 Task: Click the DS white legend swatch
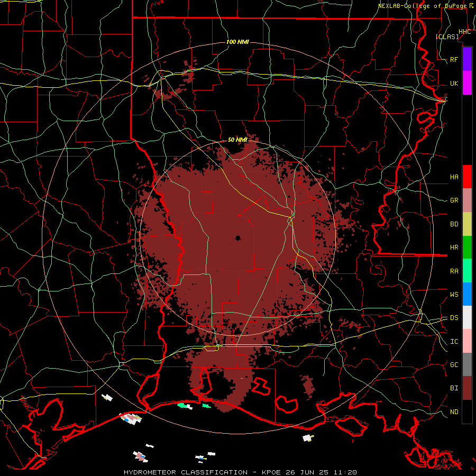click(x=467, y=317)
